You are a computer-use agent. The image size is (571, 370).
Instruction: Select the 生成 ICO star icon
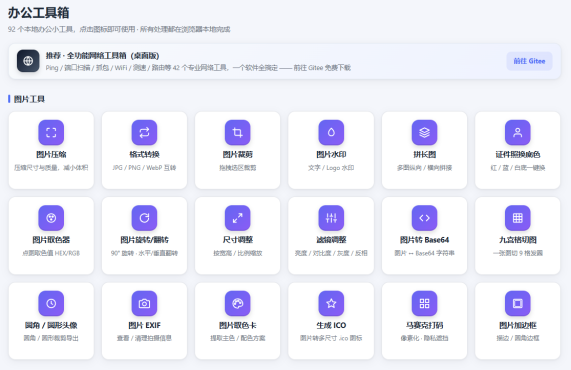pyautogui.click(x=331, y=303)
